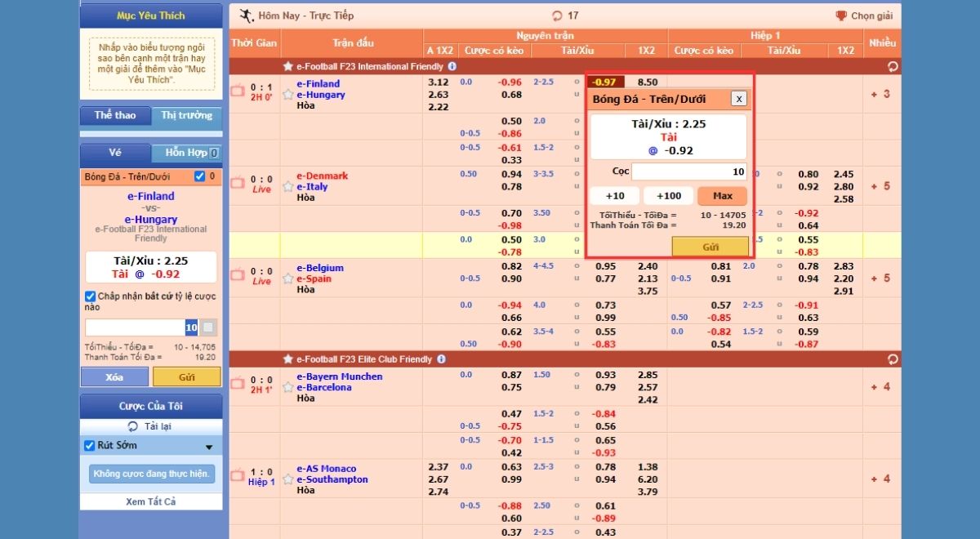Favorite the e-AS Monaco vs e-Southampton star
The image size is (980, 539).
287,480
